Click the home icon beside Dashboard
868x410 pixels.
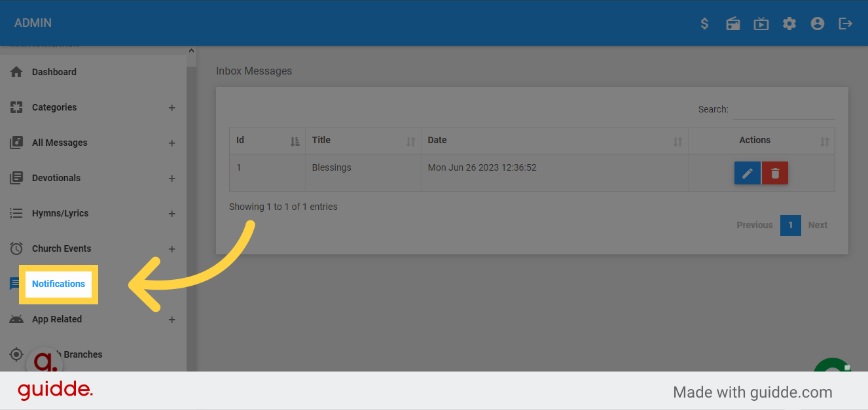[16, 71]
